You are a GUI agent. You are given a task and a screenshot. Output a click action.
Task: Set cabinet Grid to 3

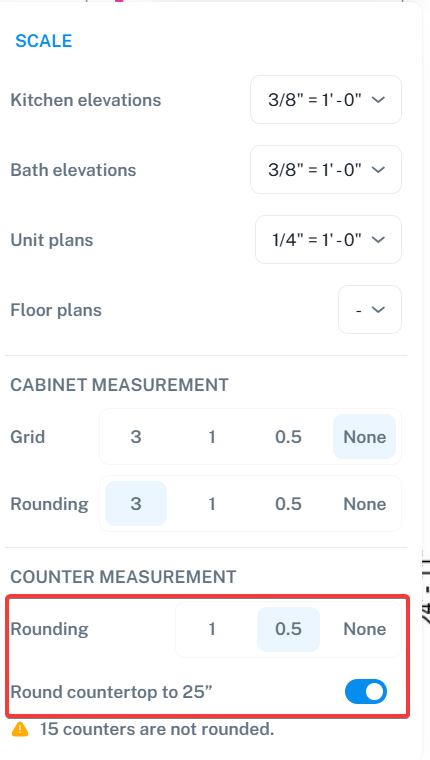click(136, 437)
